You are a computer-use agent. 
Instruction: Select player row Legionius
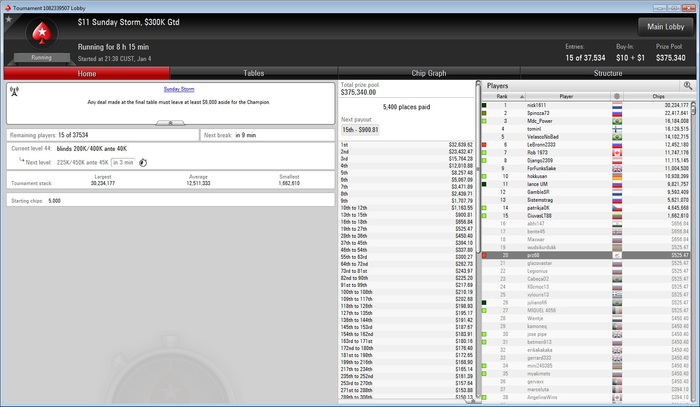[586, 271]
